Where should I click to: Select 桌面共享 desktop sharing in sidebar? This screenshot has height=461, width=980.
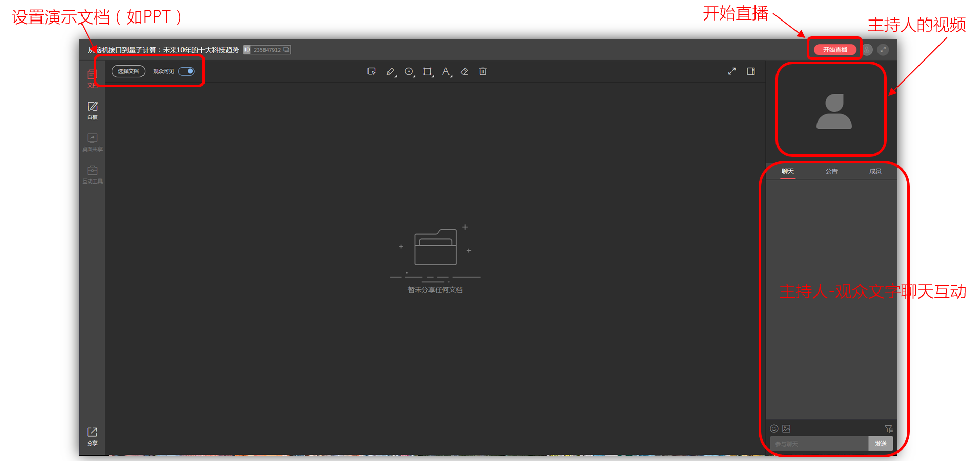pos(92,143)
